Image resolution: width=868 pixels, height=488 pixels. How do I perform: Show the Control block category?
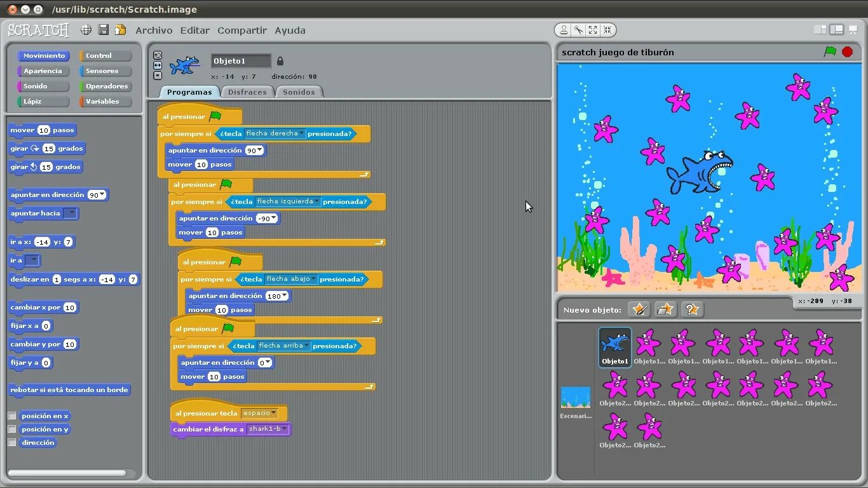(105, 56)
